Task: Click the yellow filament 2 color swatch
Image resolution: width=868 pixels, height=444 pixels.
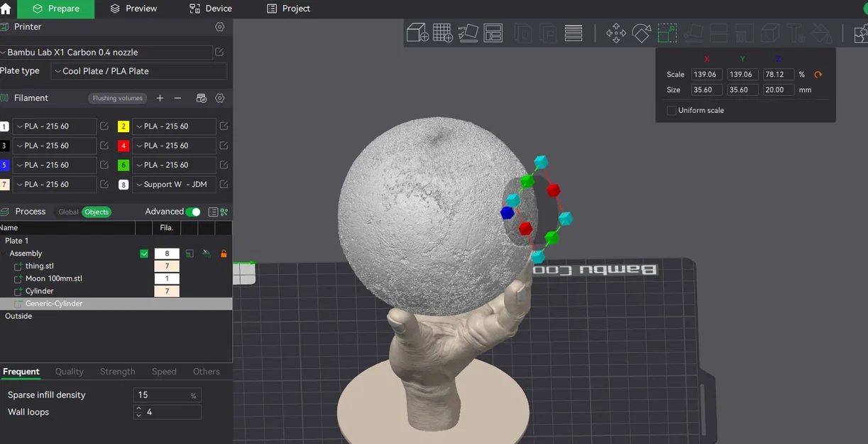Action: pyautogui.click(x=123, y=126)
